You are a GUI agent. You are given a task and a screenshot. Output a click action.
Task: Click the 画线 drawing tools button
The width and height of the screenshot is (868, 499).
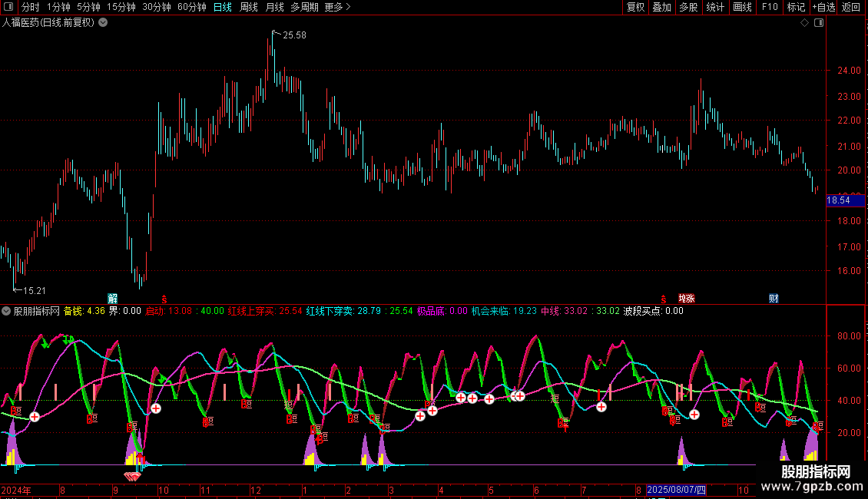click(743, 7)
